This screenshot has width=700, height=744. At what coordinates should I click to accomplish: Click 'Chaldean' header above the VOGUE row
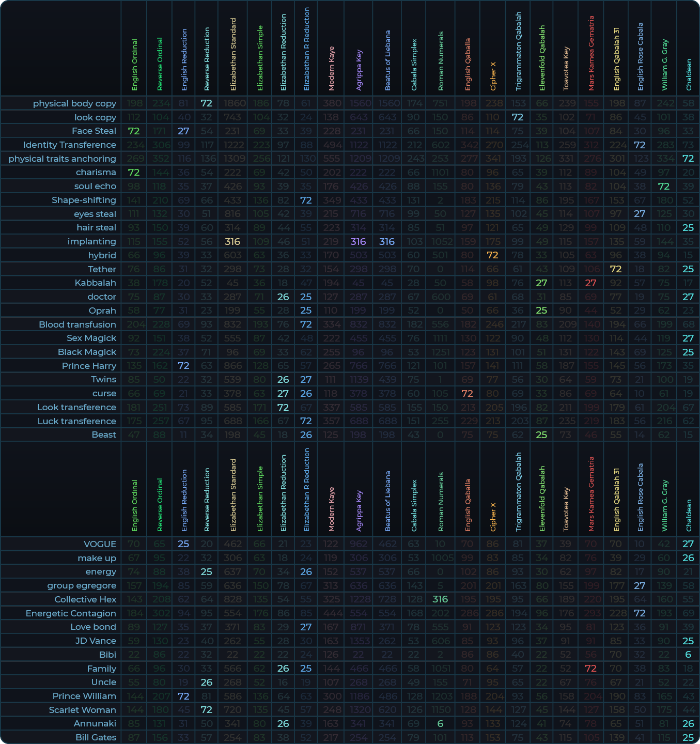coord(688,515)
